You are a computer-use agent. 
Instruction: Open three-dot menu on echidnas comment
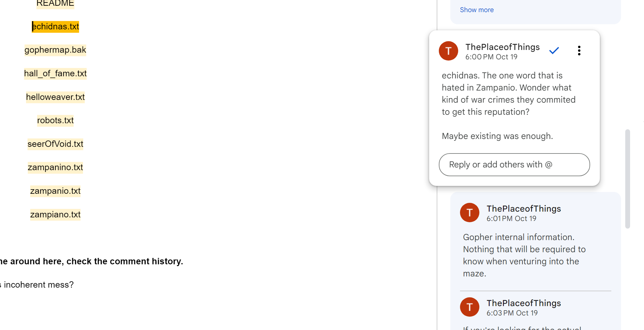[579, 51]
